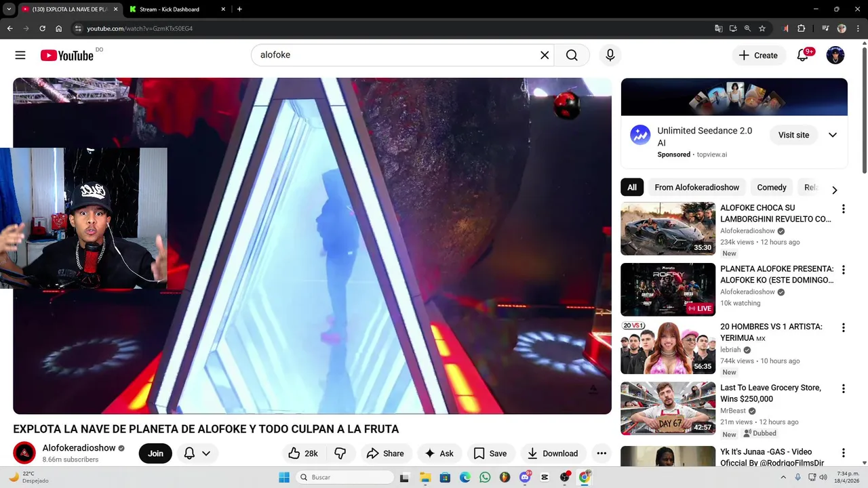868x488 pixels.
Task: Open topview.ai sponsored link
Action: click(x=712, y=155)
